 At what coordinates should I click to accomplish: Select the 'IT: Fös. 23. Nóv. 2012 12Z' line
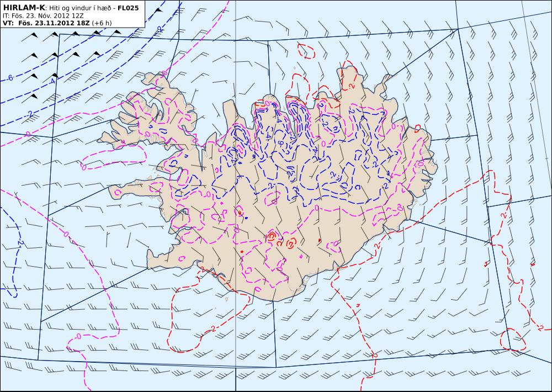point(43,15)
